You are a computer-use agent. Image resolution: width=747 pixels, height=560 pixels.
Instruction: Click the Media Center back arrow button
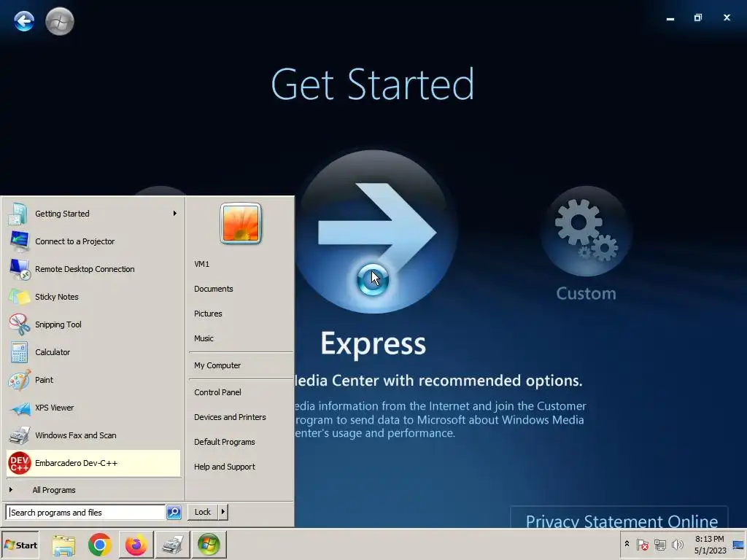(x=24, y=21)
